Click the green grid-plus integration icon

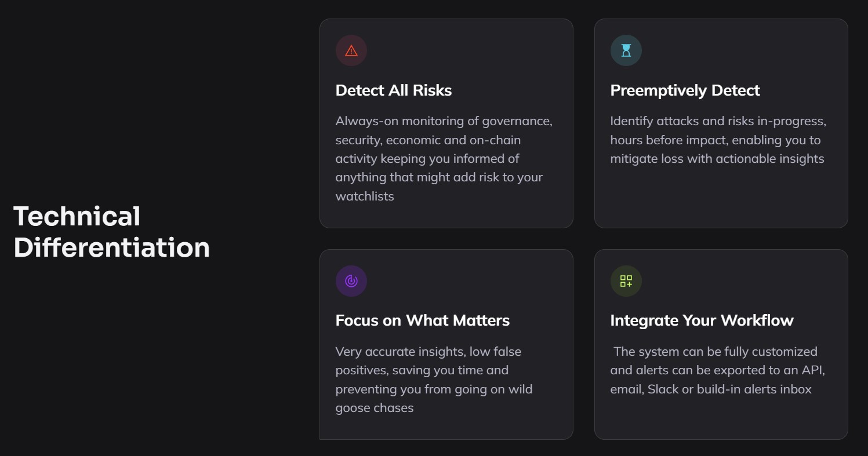pyautogui.click(x=626, y=281)
